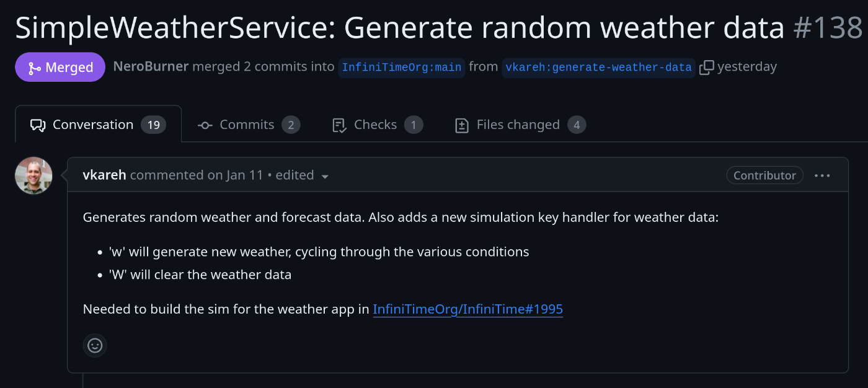
Task: Open the comment options kebab menu
Action: tap(822, 175)
